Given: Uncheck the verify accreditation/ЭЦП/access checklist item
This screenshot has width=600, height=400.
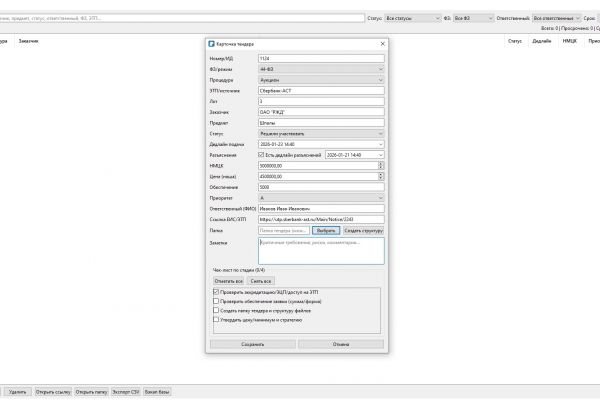Looking at the screenshot, I should (x=216, y=292).
